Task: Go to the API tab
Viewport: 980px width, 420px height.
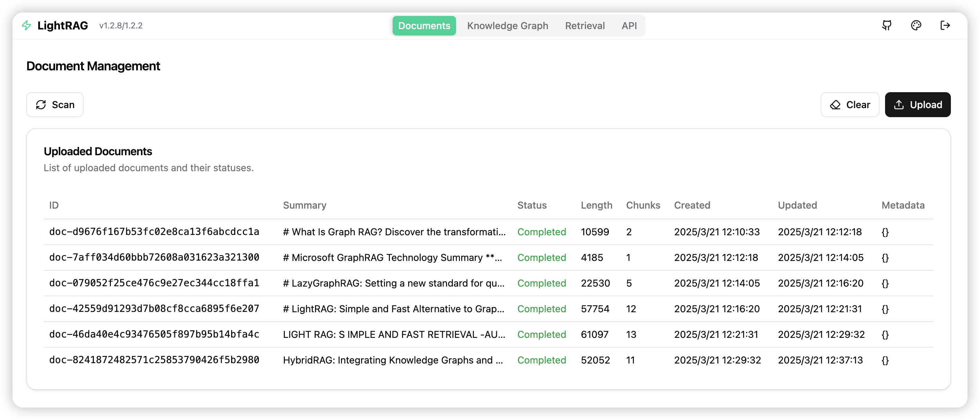Action: pos(629,26)
